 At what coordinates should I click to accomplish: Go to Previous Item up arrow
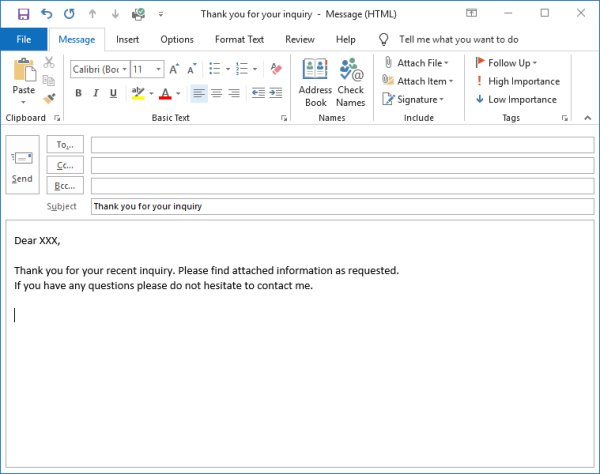92,14
